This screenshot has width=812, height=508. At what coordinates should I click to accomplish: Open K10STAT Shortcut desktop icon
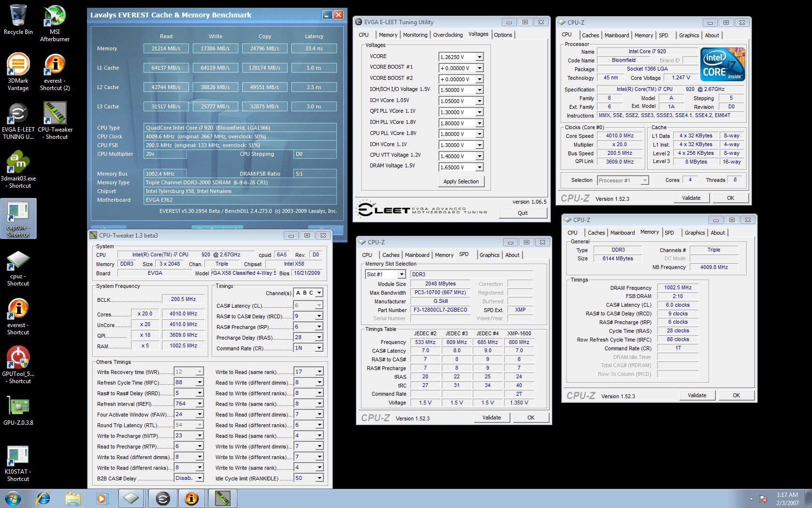[18, 463]
